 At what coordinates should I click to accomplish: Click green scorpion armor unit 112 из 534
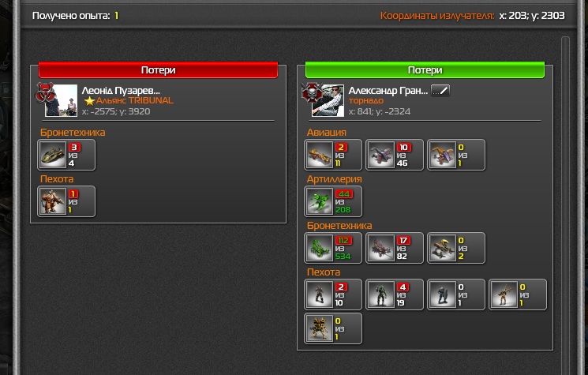pyautogui.click(x=319, y=248)
